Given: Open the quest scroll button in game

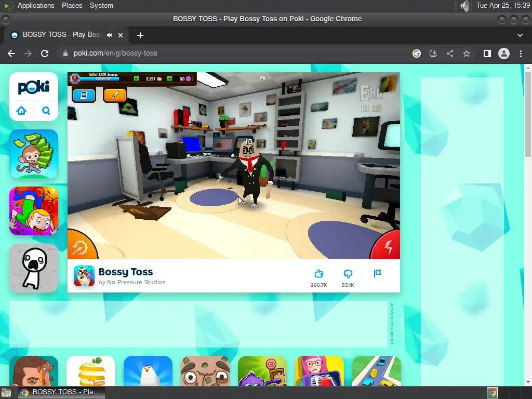Looking at the screenshot, I should point(84,96).
